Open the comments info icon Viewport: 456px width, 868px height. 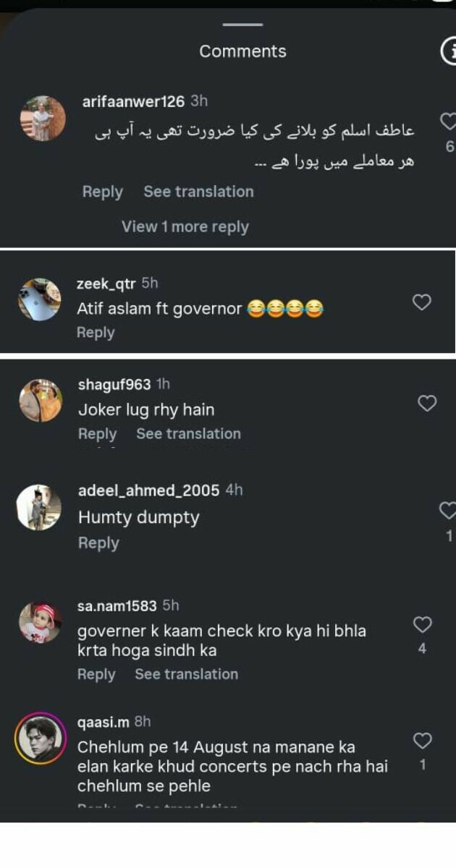coord(449,51)
